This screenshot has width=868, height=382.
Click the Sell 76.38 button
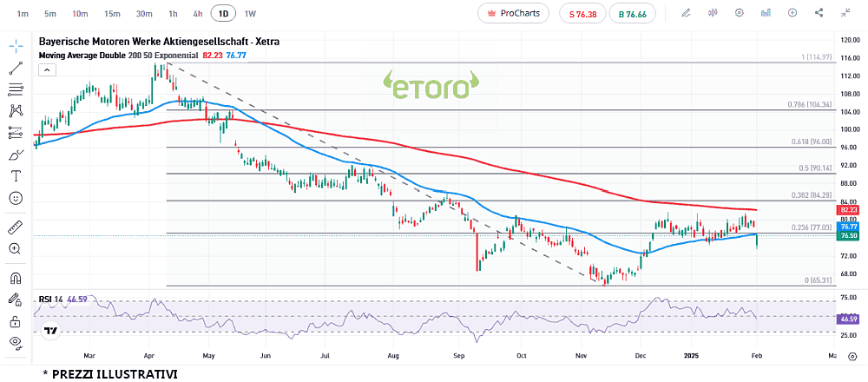pyautogui.click(x=583, y=13)
